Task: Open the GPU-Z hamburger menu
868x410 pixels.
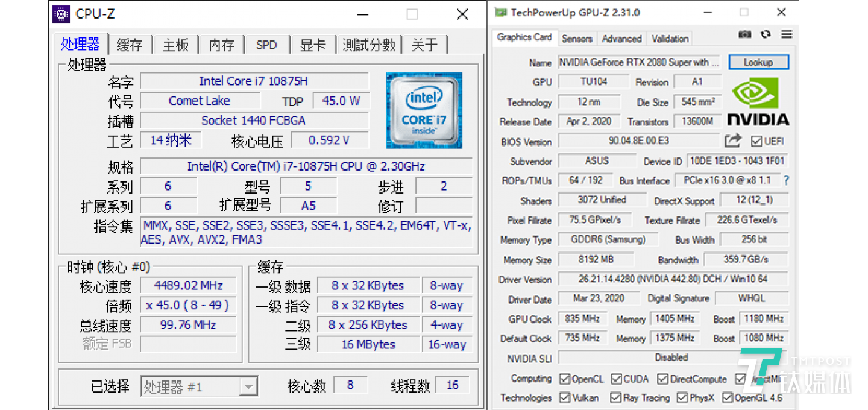Action: tap(786, 34)
